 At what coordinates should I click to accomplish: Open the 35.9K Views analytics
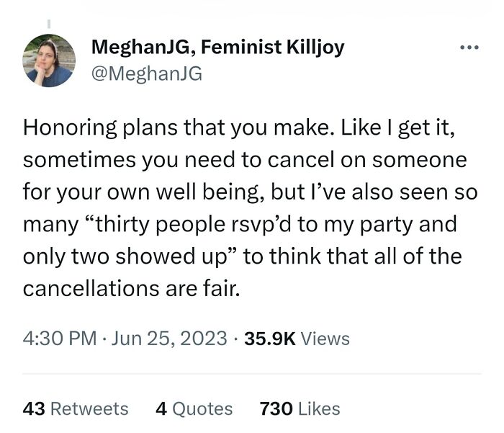tap(297, 338)
